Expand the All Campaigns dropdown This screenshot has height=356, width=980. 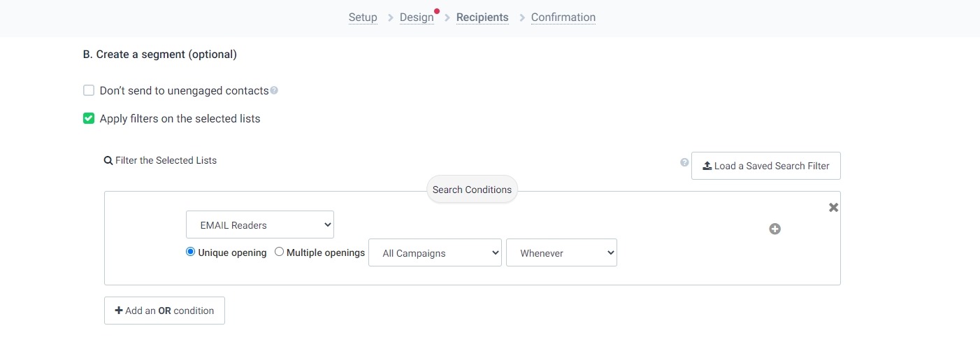pos(434,253)
